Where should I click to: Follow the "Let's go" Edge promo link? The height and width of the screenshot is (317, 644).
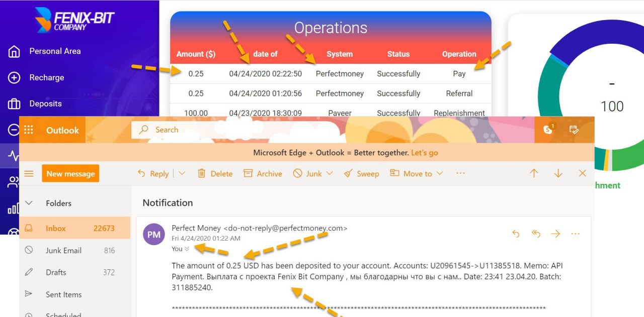point(424,153)
